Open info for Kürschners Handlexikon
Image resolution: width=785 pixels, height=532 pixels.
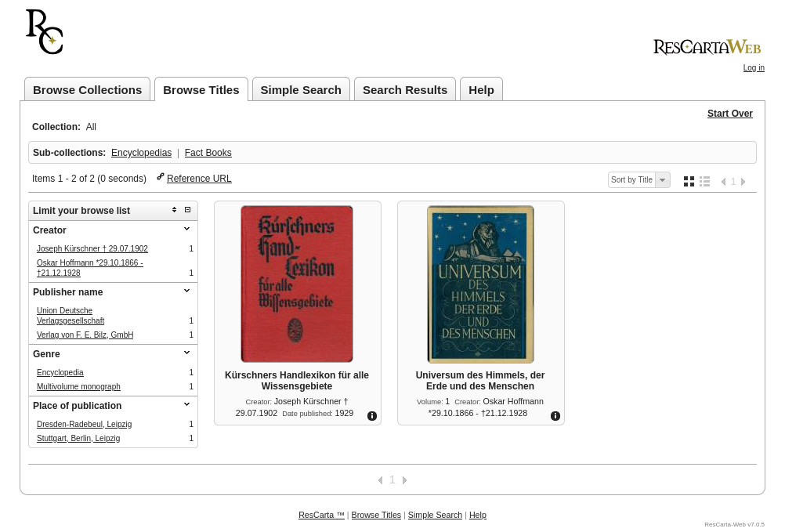pyautogui.click(x=372, y=416)
